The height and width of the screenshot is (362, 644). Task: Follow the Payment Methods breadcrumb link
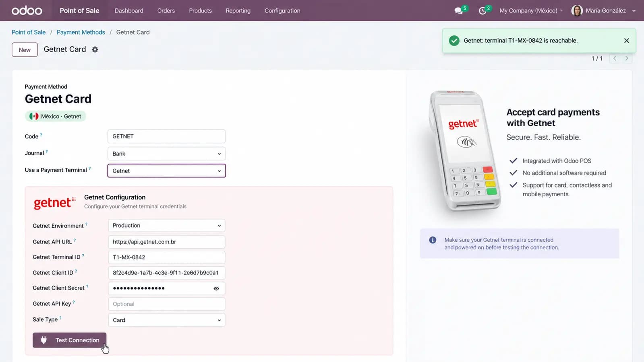click(x=81, y=32)
